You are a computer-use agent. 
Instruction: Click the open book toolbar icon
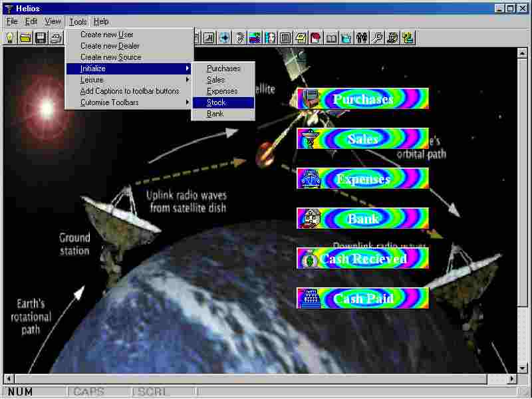[331, 38]
